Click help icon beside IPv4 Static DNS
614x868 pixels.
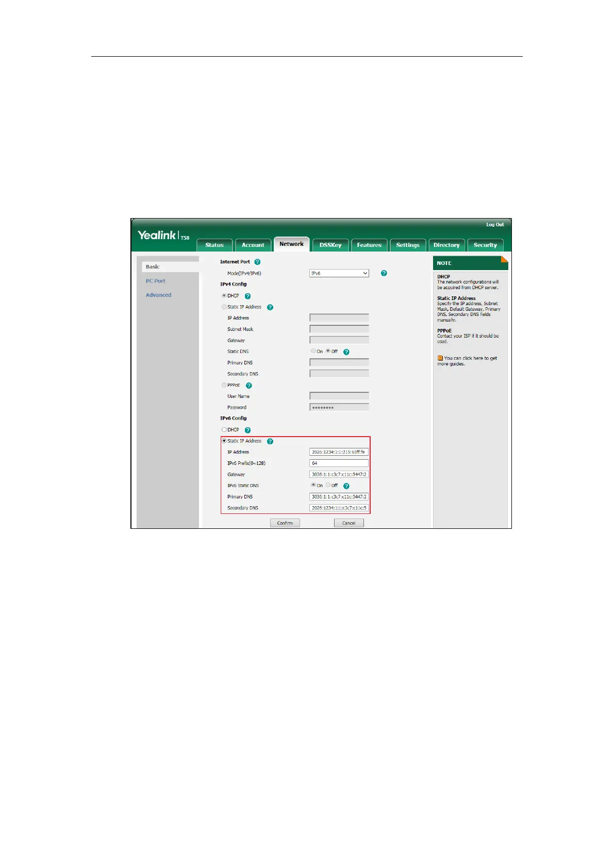pyautogui.click(x=346, y=352)
